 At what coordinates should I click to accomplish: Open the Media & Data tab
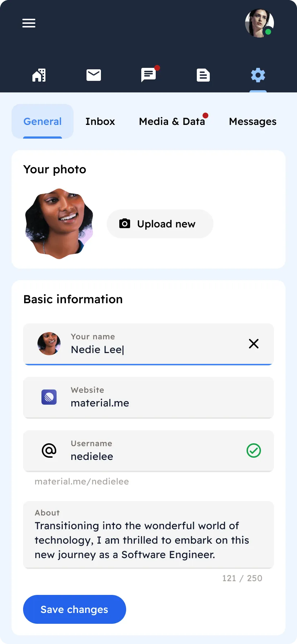click(172, 121)
